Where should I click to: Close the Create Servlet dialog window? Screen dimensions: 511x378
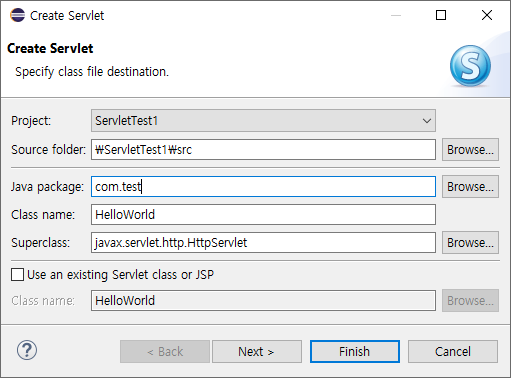[487, 15]
